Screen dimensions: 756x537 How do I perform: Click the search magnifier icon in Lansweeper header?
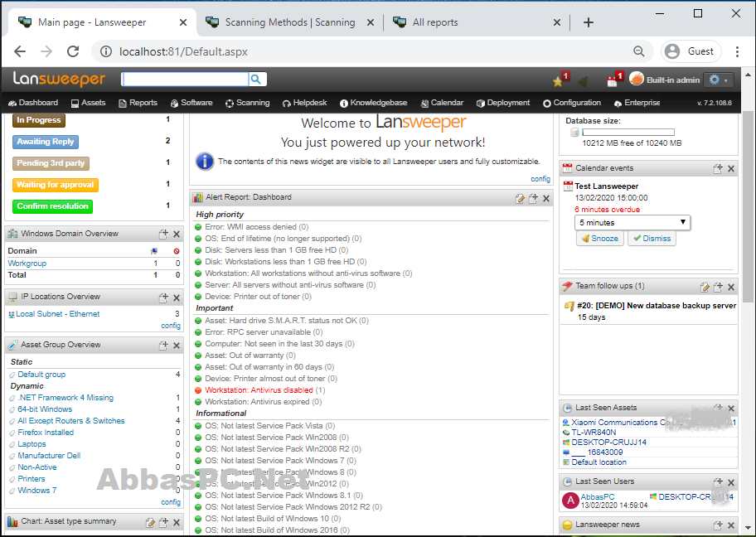pyautogui.click(x=256, y=79)
